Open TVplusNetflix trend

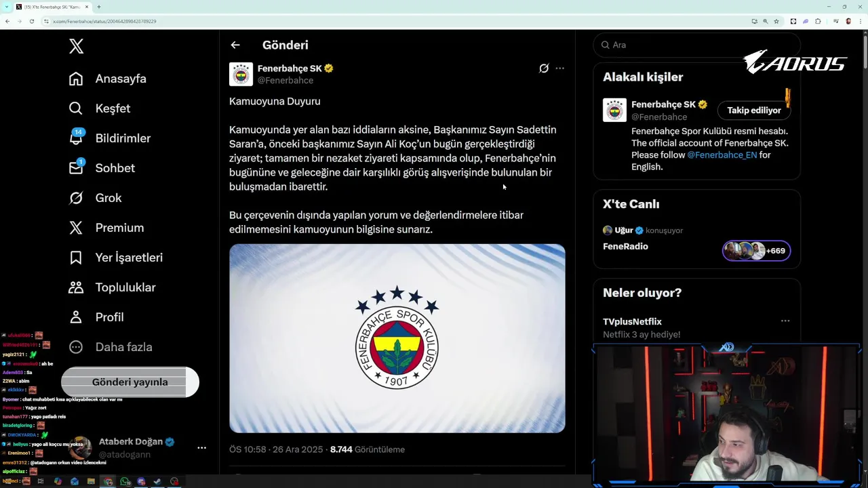pyautogui.click(x=632, y=321)
